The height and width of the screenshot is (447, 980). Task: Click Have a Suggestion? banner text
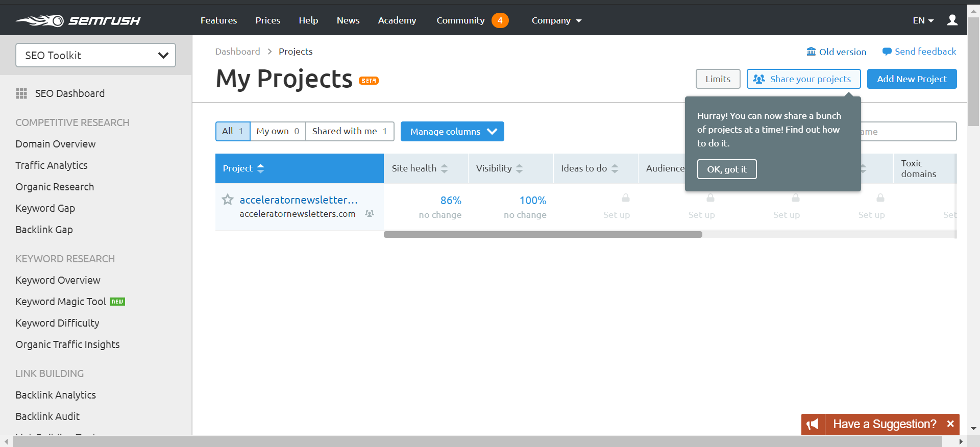885,424
